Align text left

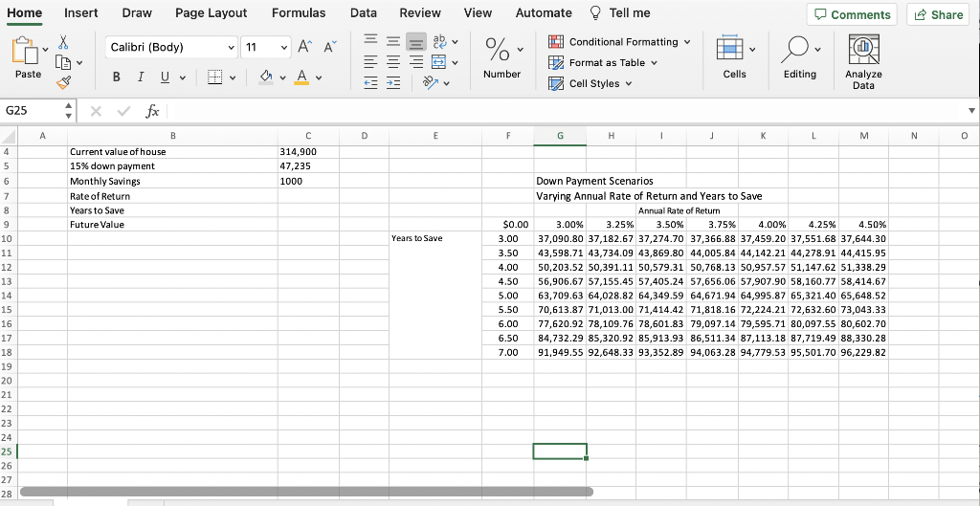(x=372, y=63)
